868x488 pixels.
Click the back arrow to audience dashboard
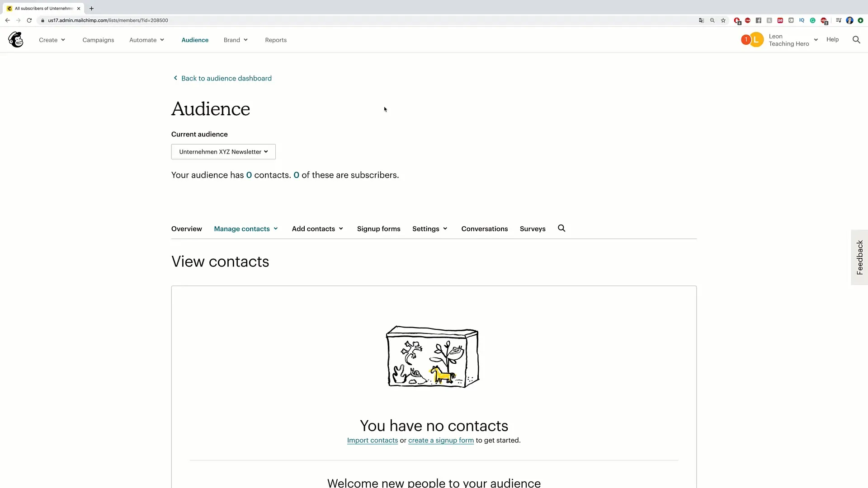175,78
